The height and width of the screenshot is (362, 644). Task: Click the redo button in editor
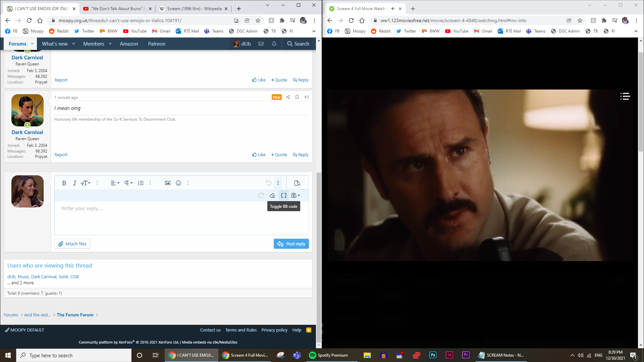pos(261,195)
